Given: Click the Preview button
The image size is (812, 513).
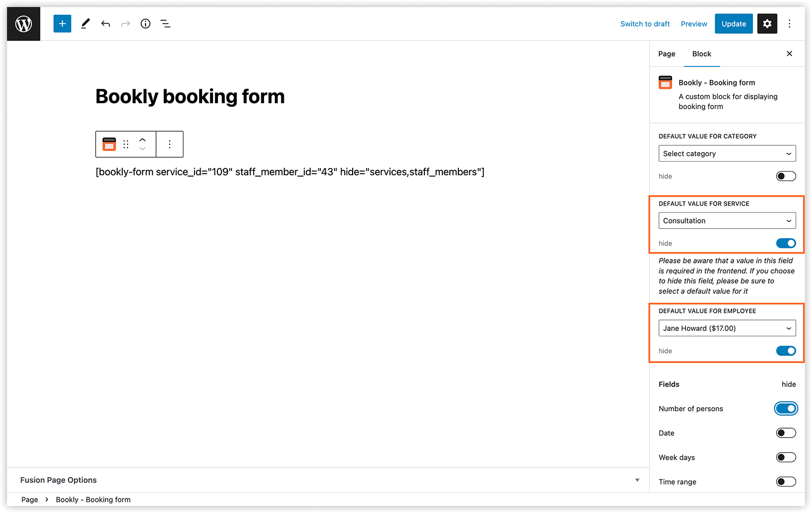Looking at the screenshot, I should (x=694, y=24).
